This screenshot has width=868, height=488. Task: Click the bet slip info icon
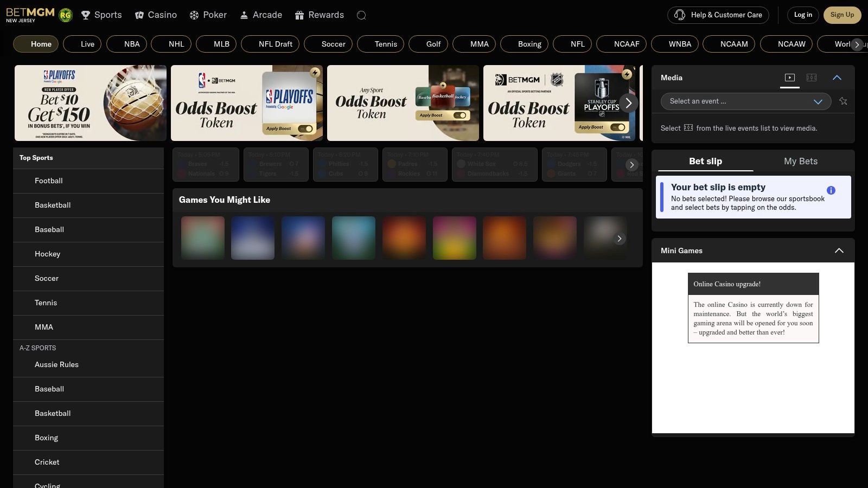831,190
